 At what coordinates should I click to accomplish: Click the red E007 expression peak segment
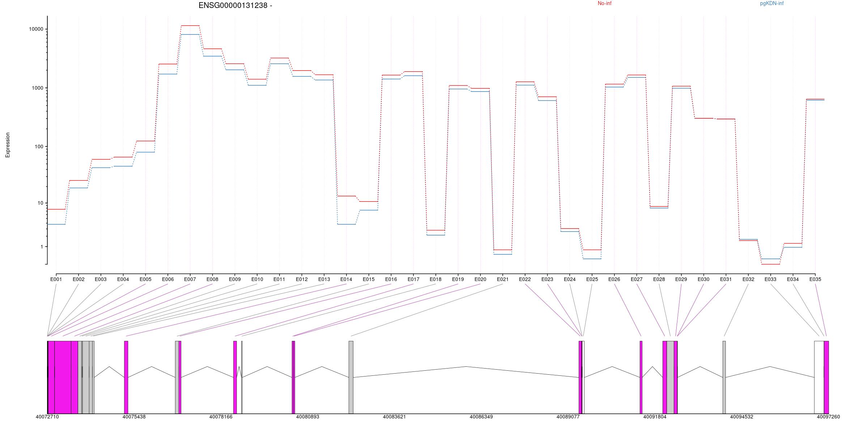click(x=190, y=26)
